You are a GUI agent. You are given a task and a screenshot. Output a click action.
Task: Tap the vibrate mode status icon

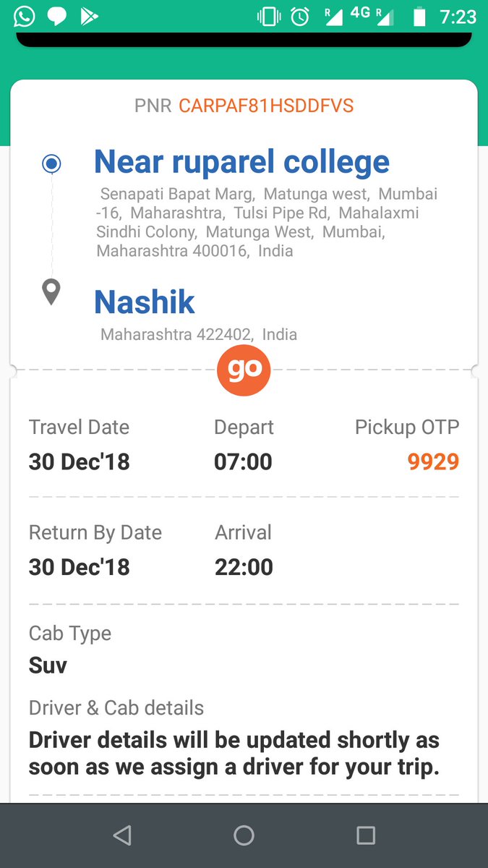coord(269,16)
